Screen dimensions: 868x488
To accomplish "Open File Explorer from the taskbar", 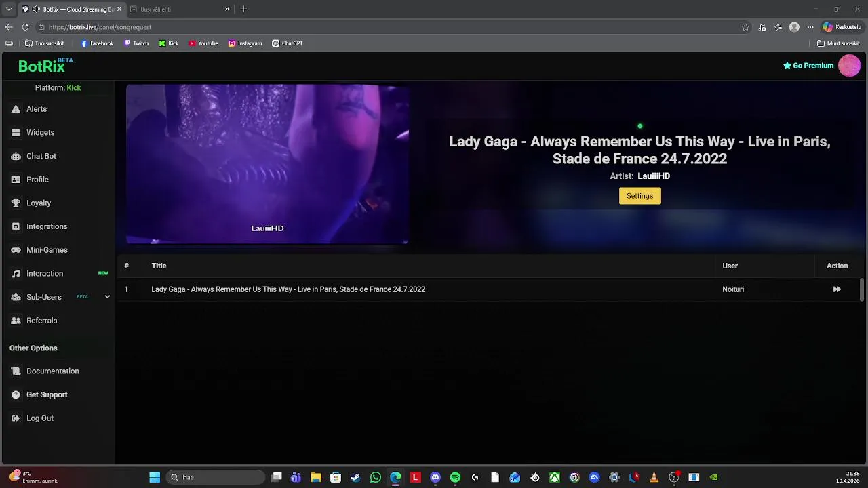I will point(315,477).
